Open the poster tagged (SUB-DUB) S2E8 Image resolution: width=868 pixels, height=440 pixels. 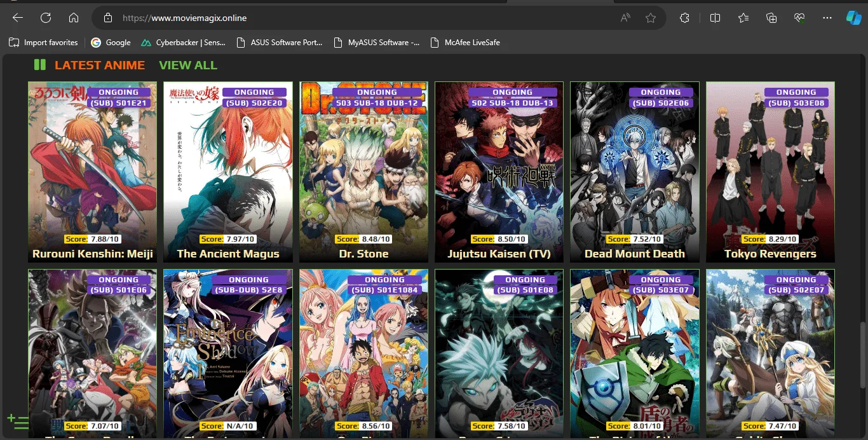[x=228, y=353]
